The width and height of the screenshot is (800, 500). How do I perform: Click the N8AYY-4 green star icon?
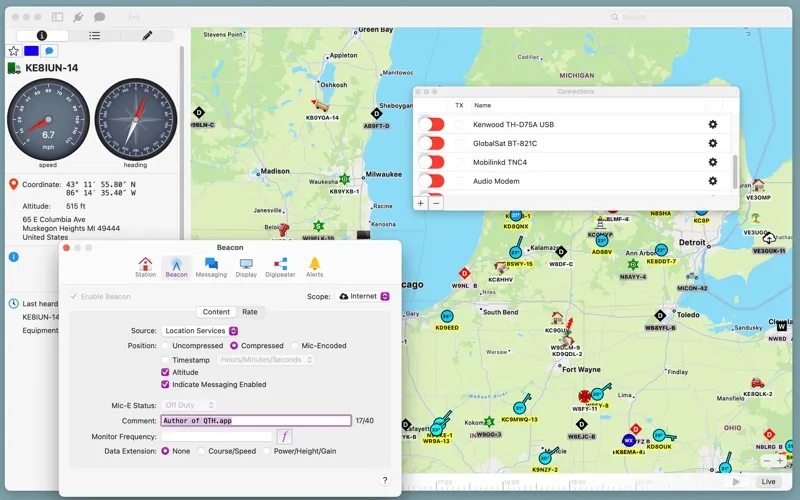pos(633,264)
